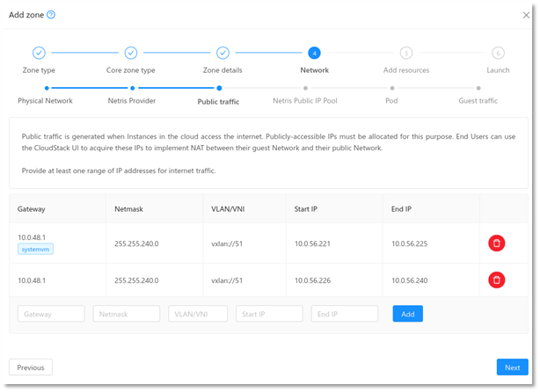Click the Zone details checkmark step
Image resolution: width=540 pixels, height=392 pixels.
click(223, 54)
